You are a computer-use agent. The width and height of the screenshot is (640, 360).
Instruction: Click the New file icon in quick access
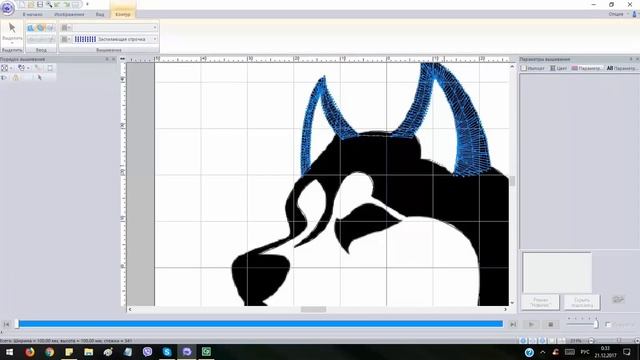[x=22, y=4]
